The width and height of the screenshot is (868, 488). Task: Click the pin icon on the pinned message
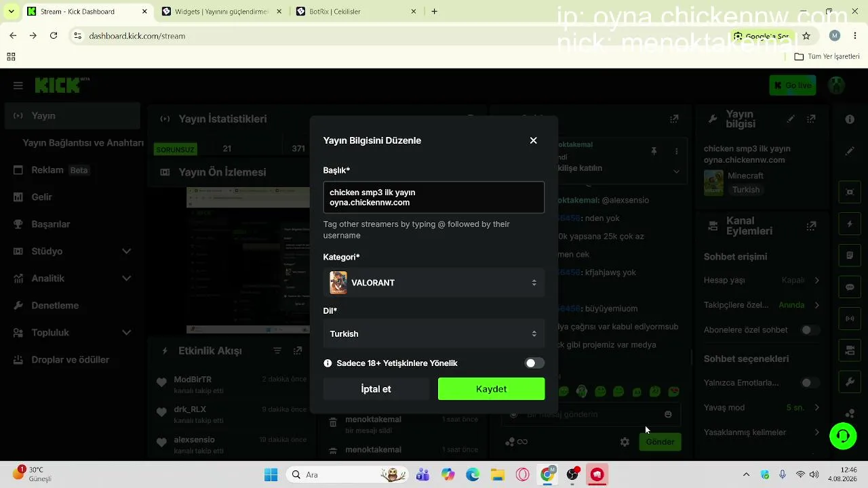tap(654, 151)
